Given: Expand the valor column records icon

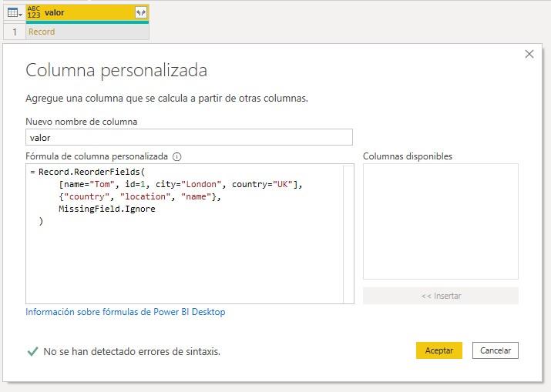Looking at the screenshot, I should tap(141, 12).
